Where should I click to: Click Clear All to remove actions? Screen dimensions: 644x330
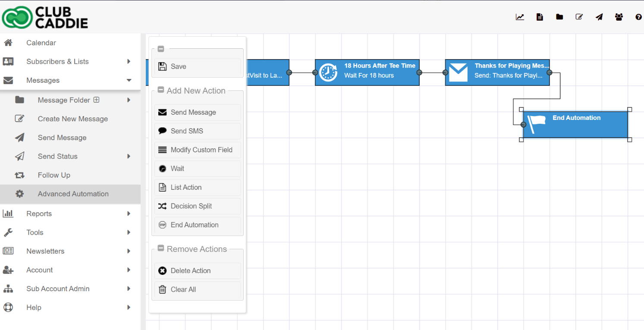click(x=198, y=289)
